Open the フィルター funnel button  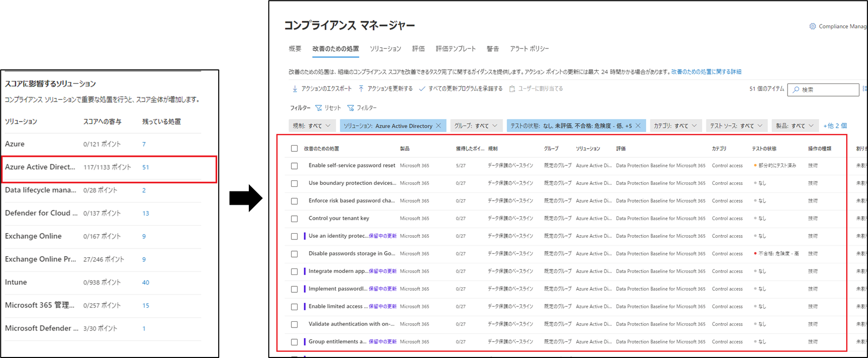click(362, 108)
